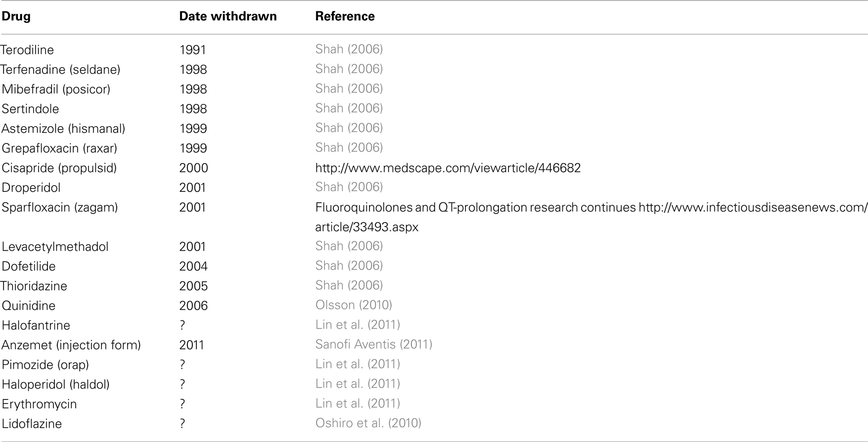Open Lin et al. (2011) for Haloperidol

(358, 384)
